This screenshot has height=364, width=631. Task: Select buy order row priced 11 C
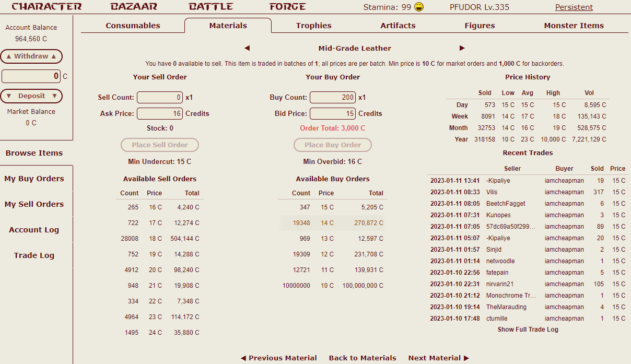tap(333, 270)
